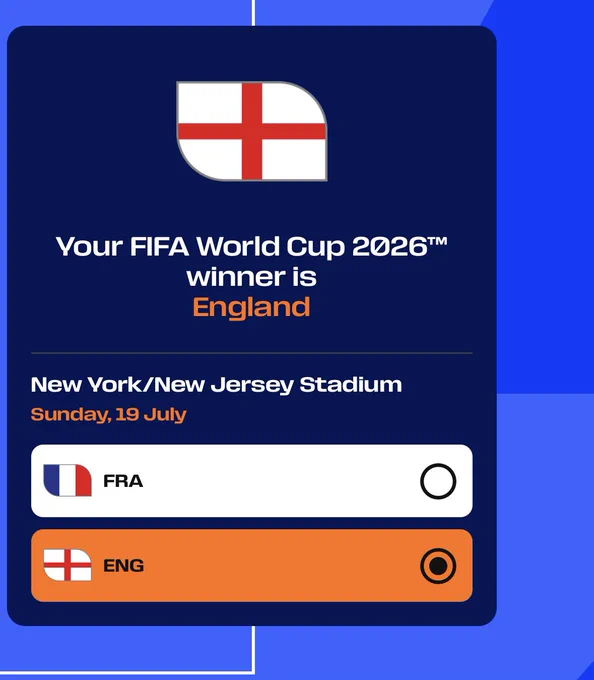594x680 pixels.
Task: Click the Sunday, 19 July date
Action: (x=109, y=415)
